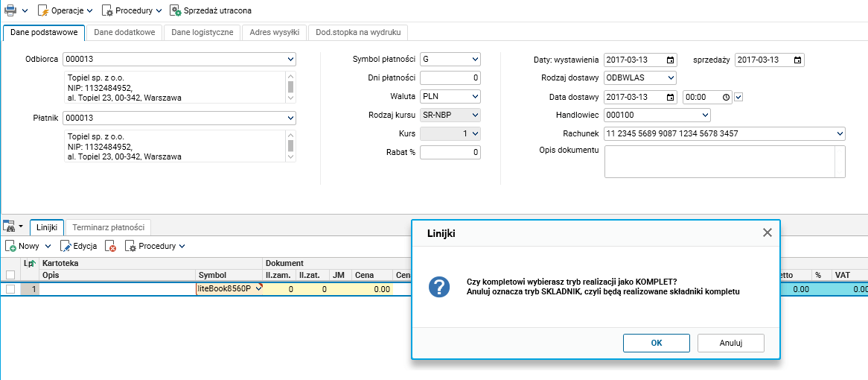Viewport: 868px width, 380px height.
Task: Open the Terminarz płatności tab
Action: click(109, 227)
